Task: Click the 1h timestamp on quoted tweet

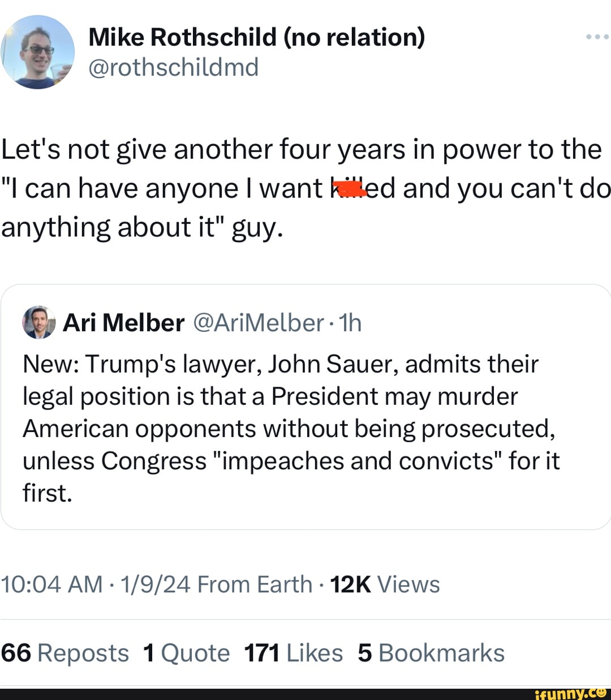Action: coord(350,323)
